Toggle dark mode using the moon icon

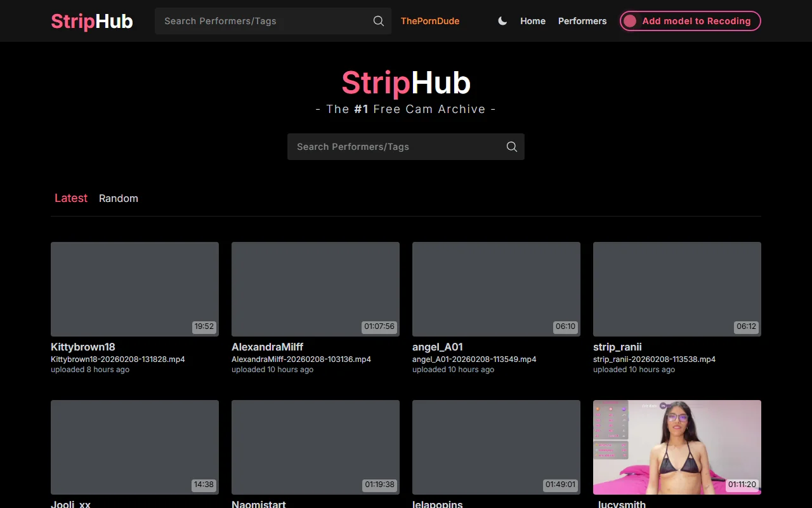(502, 21)
